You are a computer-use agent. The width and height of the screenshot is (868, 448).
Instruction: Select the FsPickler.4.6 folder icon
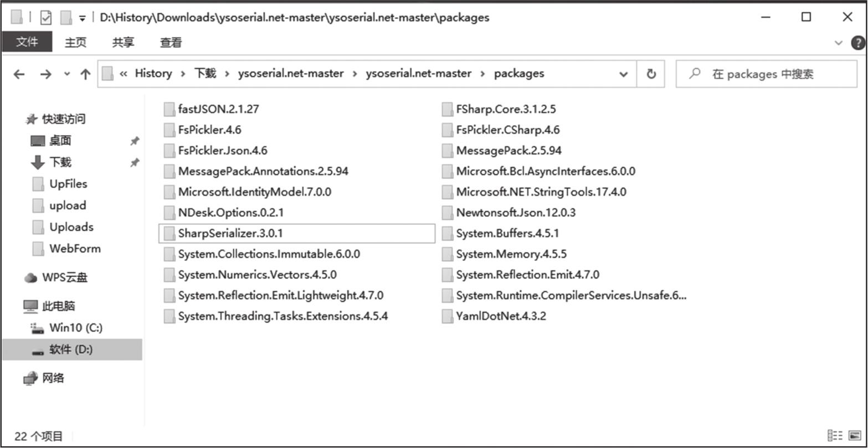click(169, 130)
